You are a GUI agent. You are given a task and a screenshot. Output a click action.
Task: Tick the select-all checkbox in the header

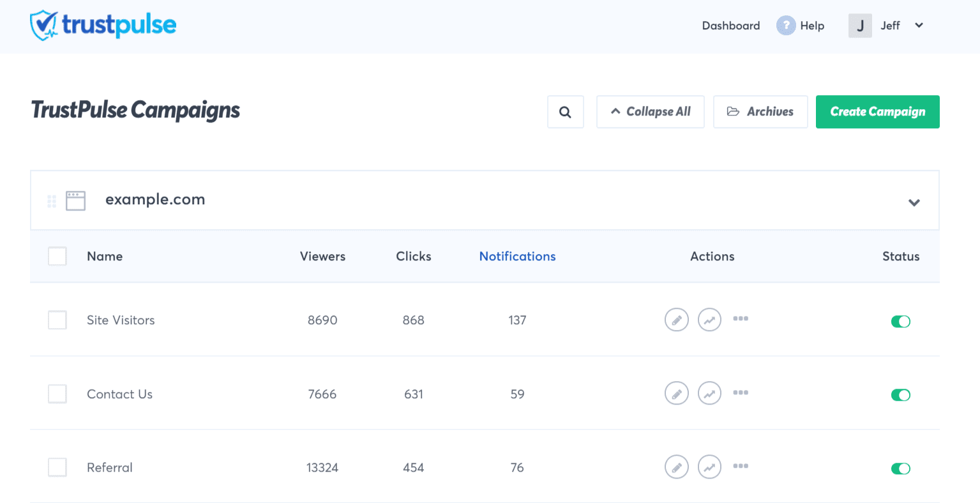(x=57, y=256)
